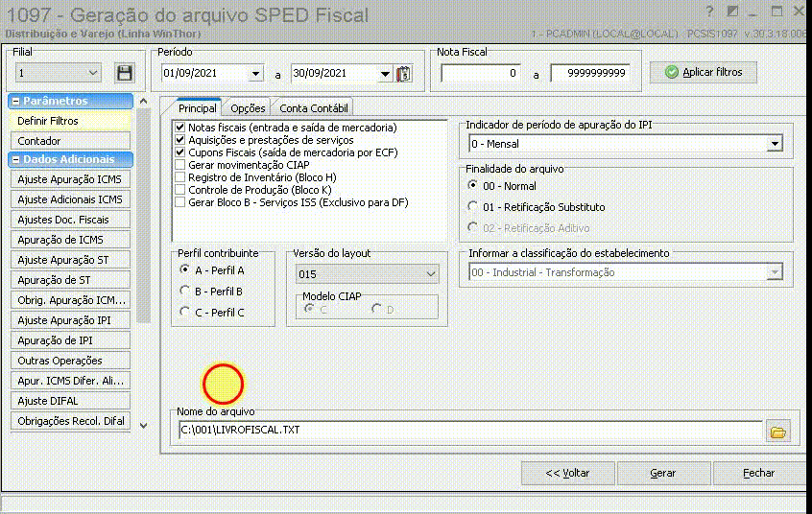This screenshot has height=514, width=812.
Task: Click Aplicar filtros button
Action: click(x=704, y=72)
